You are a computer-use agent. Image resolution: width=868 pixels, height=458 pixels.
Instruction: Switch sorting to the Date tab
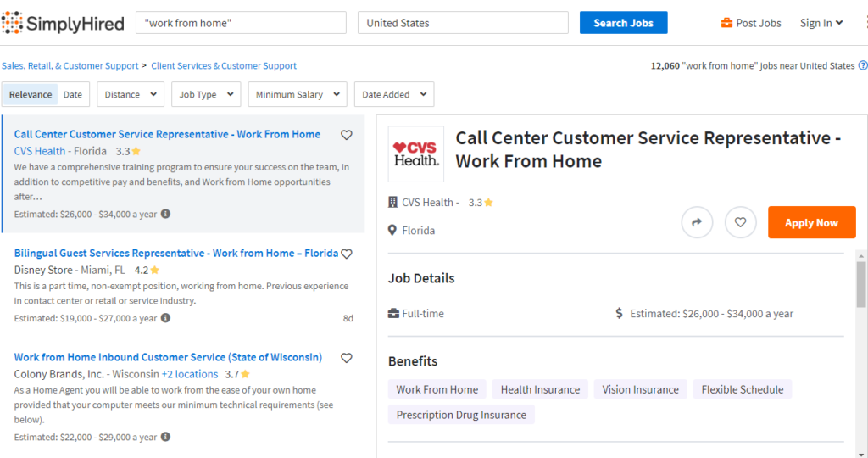pos(73,94)
